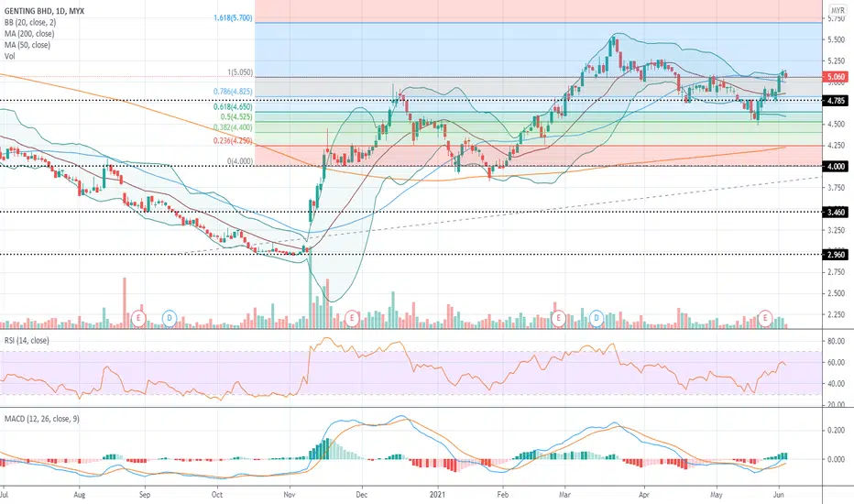Click the Aug label on time axis
Image resolution: width=854 pixels, height=504 pixels.
coord(80,495)
